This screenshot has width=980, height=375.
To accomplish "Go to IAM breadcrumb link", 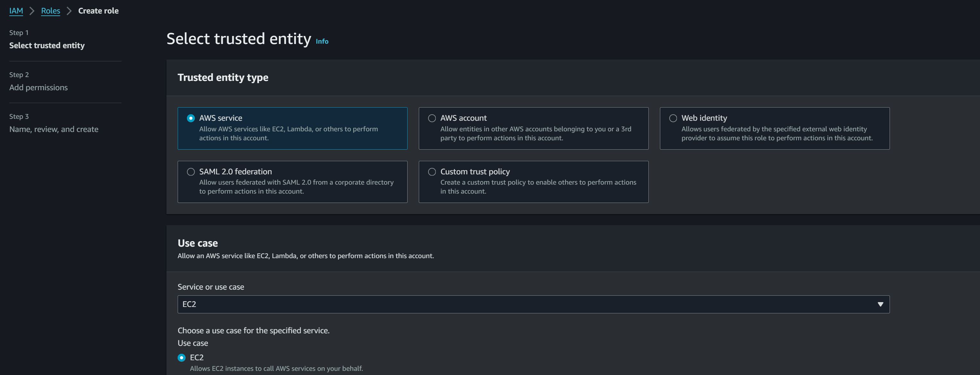I will pos(16,11).
